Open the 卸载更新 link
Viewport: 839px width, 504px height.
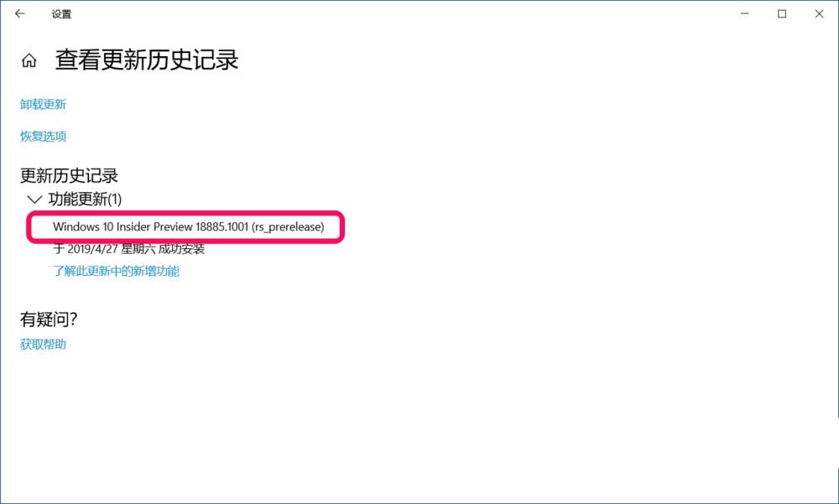[44, 104]
